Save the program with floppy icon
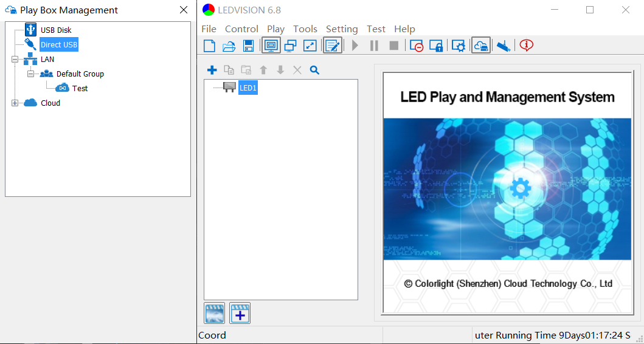 tap(249, 46)
